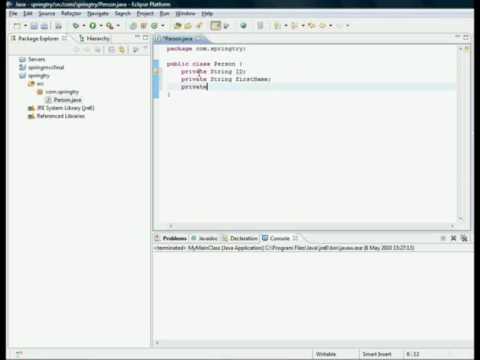Switch to the Hierarchy tab

point(94,39)
